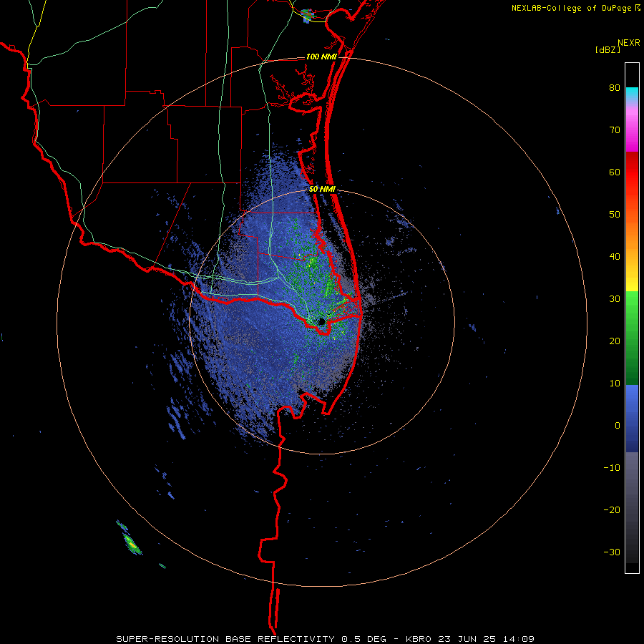Click the super-resolution base reflectivity caption
The width and height of the screenshot is (644, 644).
click(x=325, y=639)
